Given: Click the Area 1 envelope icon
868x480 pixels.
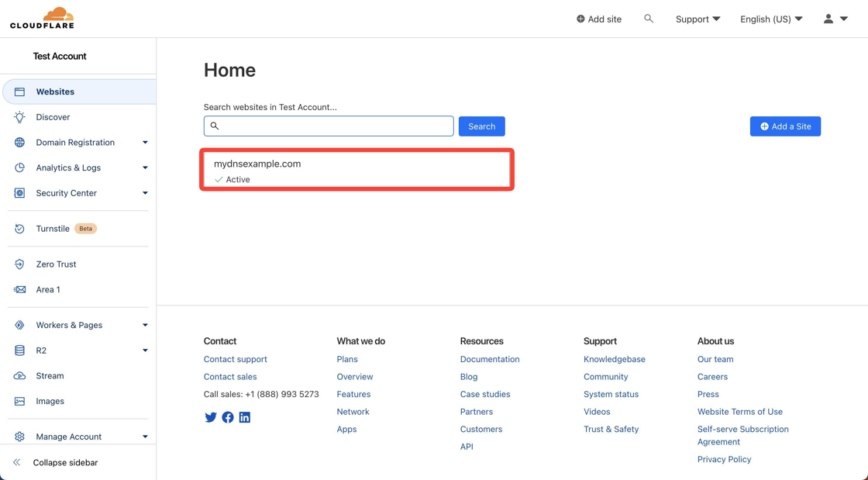Looking at the screenshot, I should coord(19,289).
